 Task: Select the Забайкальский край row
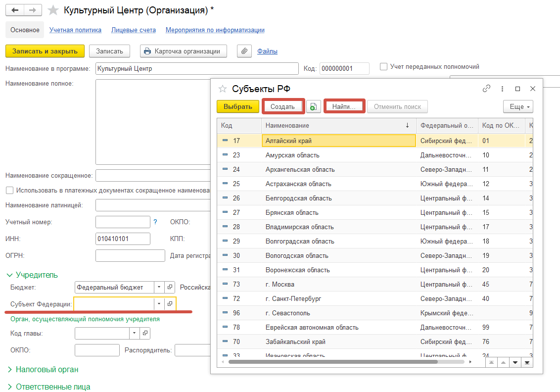[374, 342]
